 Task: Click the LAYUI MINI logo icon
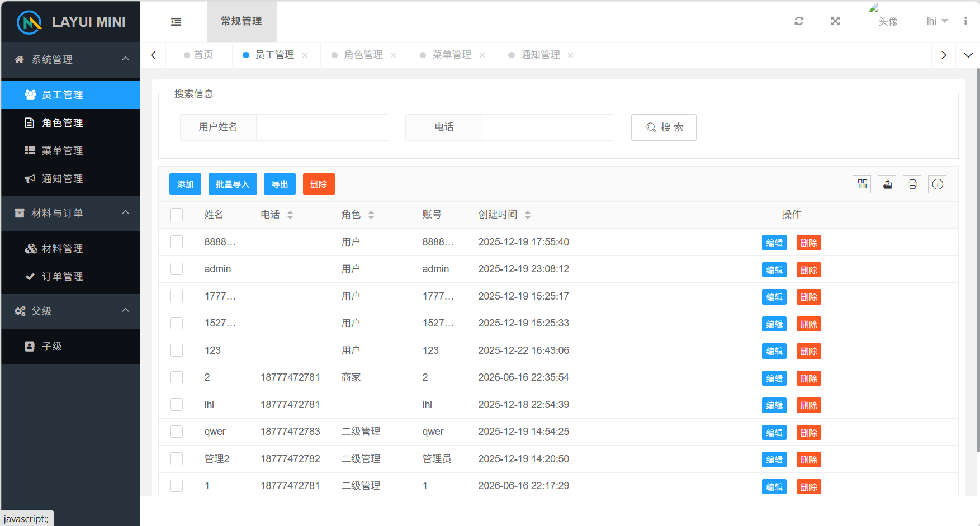pos(30,22)
